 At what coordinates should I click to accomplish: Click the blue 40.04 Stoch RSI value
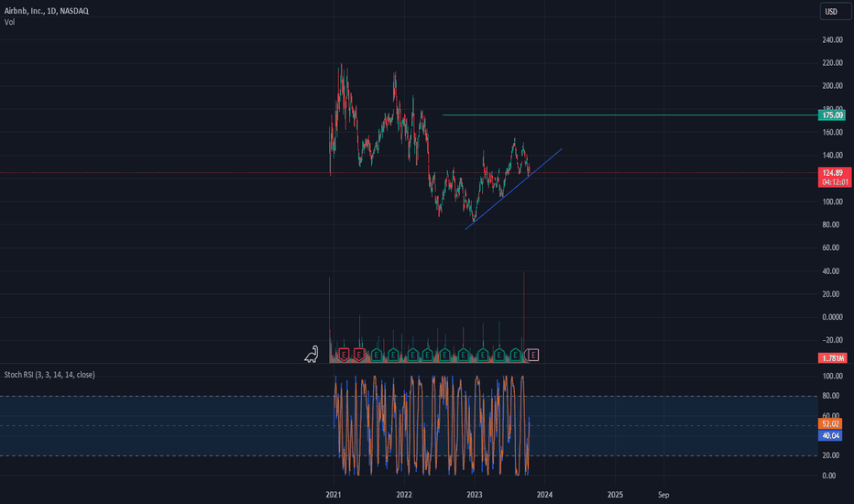click(x=830, y=436)
